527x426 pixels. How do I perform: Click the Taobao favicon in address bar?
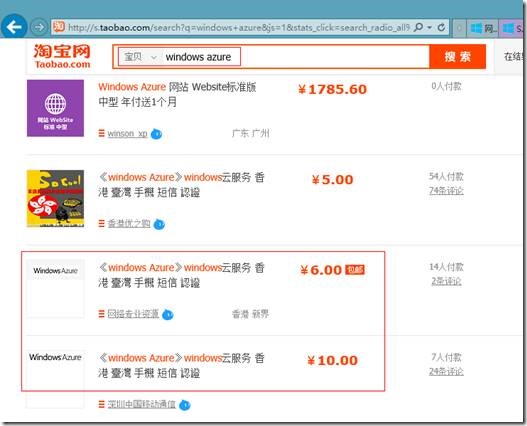pos(59,27)
